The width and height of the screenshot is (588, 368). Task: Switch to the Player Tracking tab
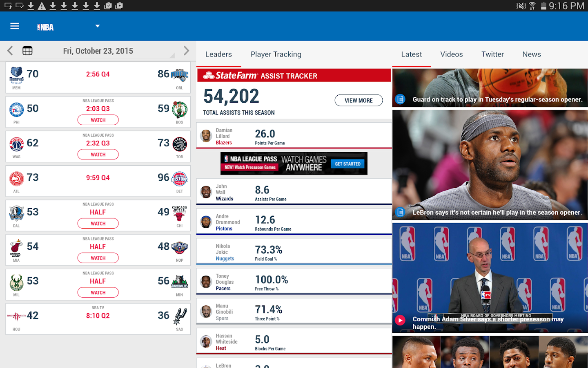(276, 54)
